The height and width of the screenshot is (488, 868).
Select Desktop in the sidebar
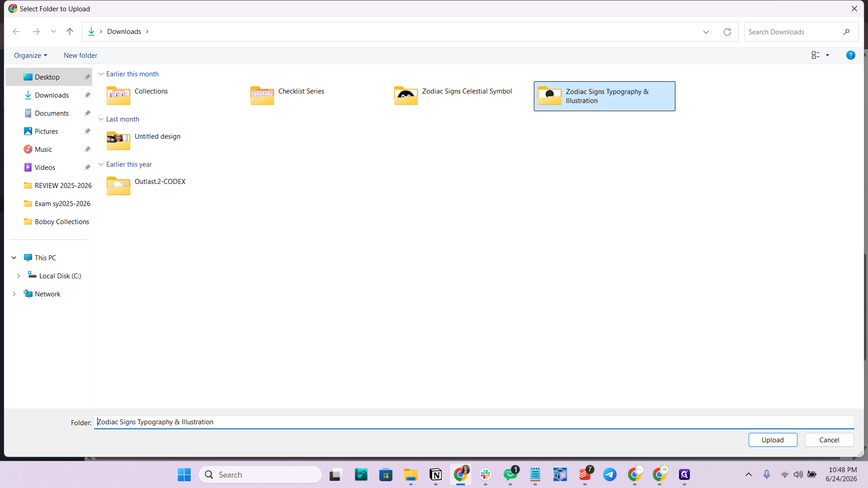pyautogui.click(x=49, y=77)
